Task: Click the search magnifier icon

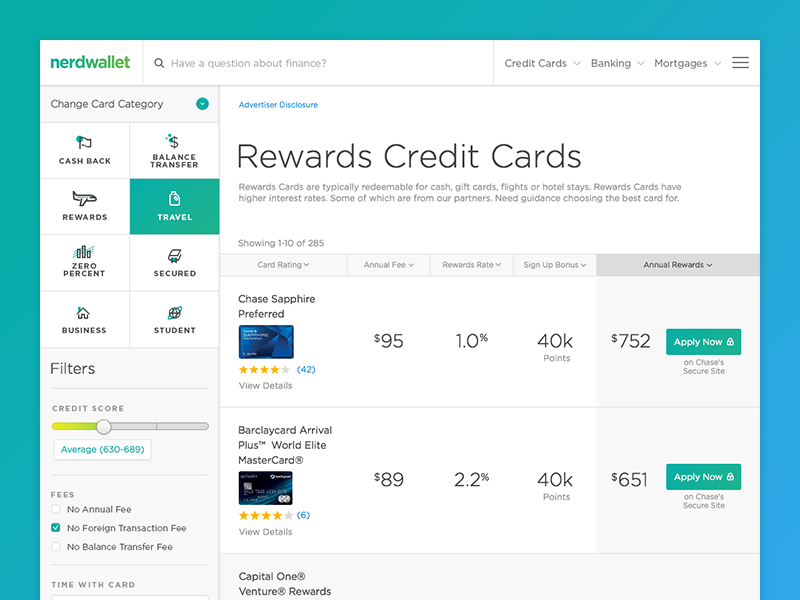Action: click(x=159, y=63)
